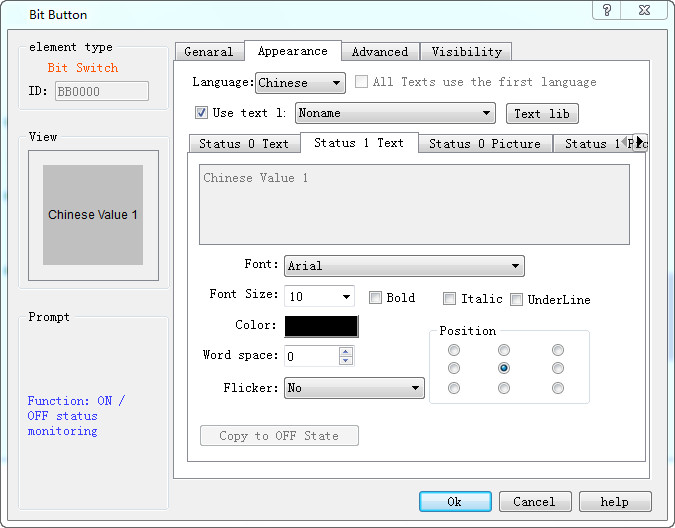Switch to Status 0 Picture tab
Image resolution: width=675 pixels, height=528 pixels.
(x=485, y=144)
